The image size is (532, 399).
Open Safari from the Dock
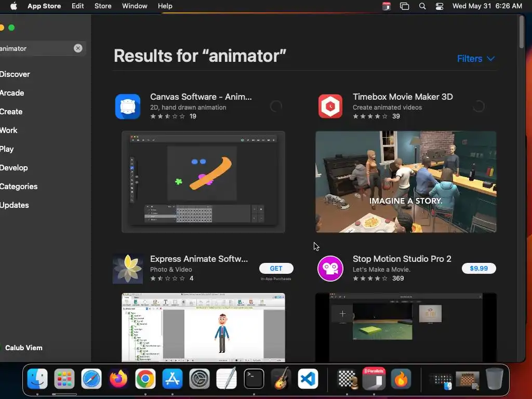[x=91, y=379]
